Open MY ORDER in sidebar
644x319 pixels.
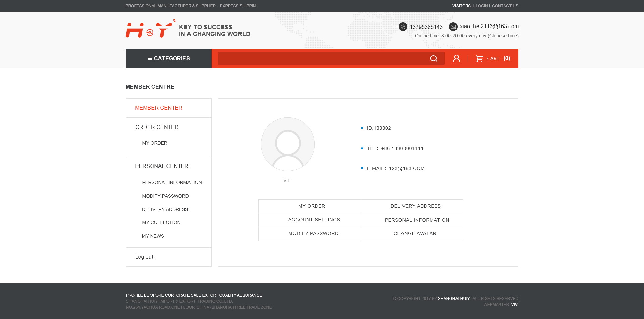[x=154, y=143]
